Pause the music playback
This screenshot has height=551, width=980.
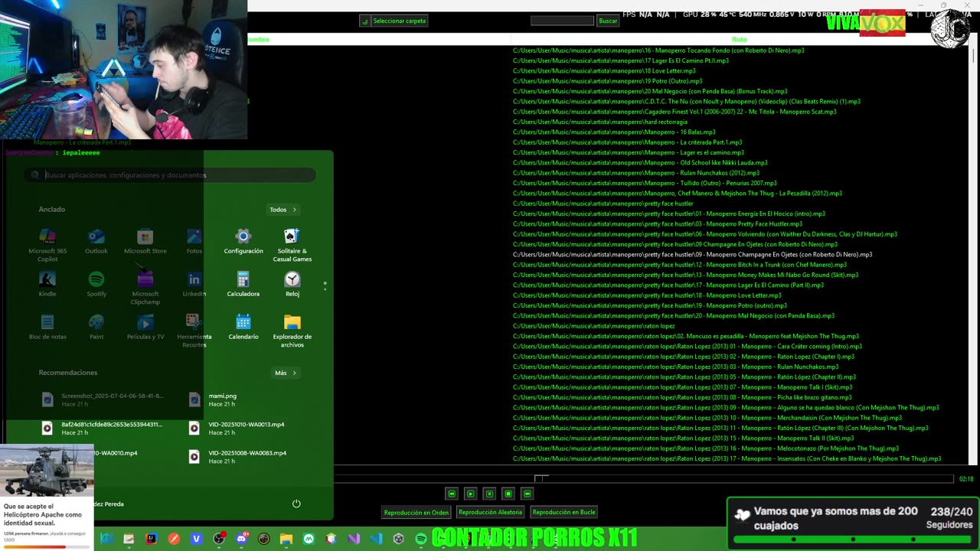489,494
